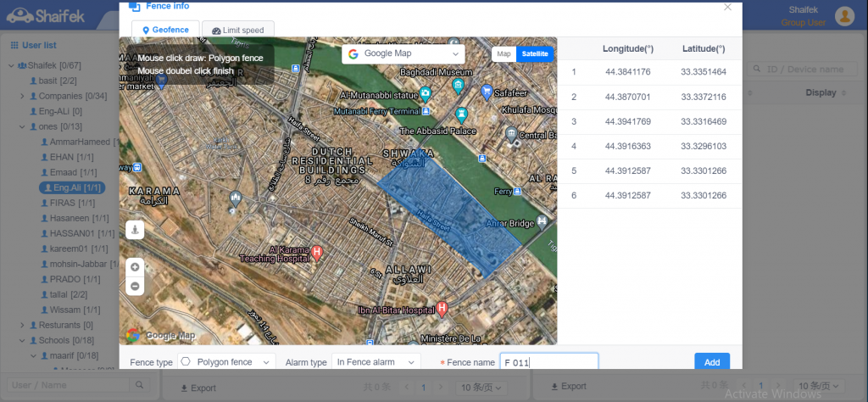Screen dimensions: 868x402
Task: Switch map view to Map mode
Action: [504, 53]
